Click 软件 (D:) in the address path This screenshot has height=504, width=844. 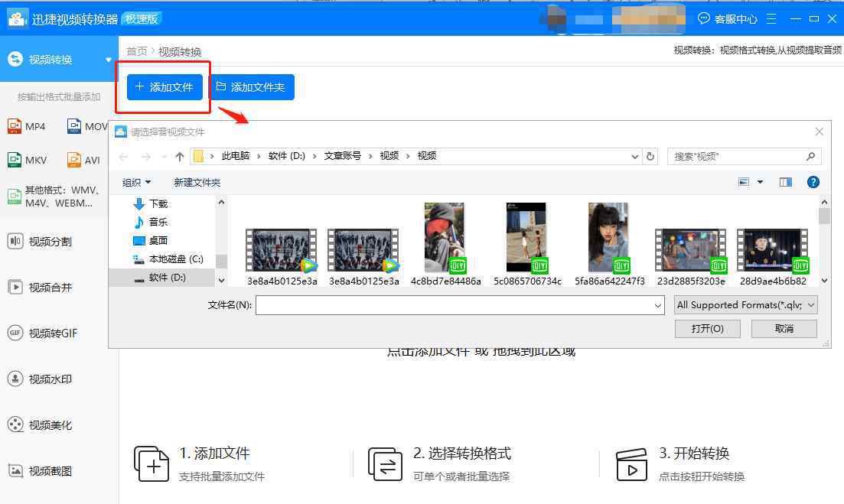point(287,156)
